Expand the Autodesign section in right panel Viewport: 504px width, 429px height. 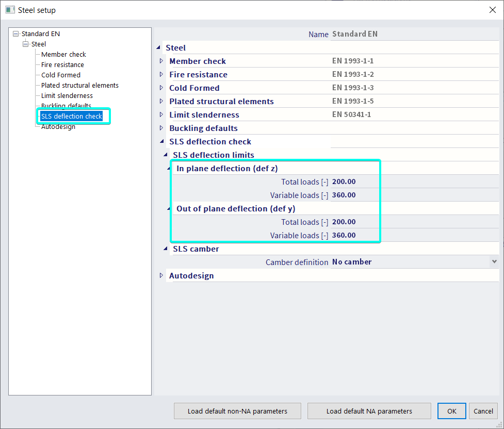click(x=161, y=275)
